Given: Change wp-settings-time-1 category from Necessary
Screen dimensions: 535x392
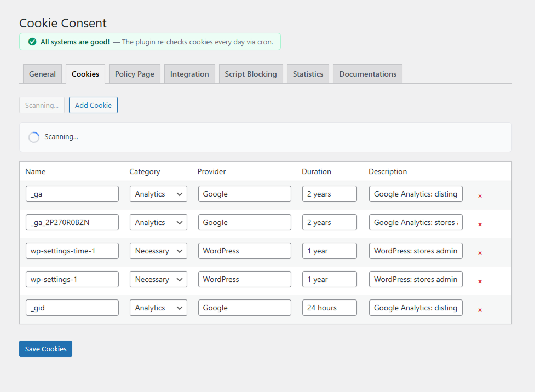Looking at the screenshot, I should 158,250.
